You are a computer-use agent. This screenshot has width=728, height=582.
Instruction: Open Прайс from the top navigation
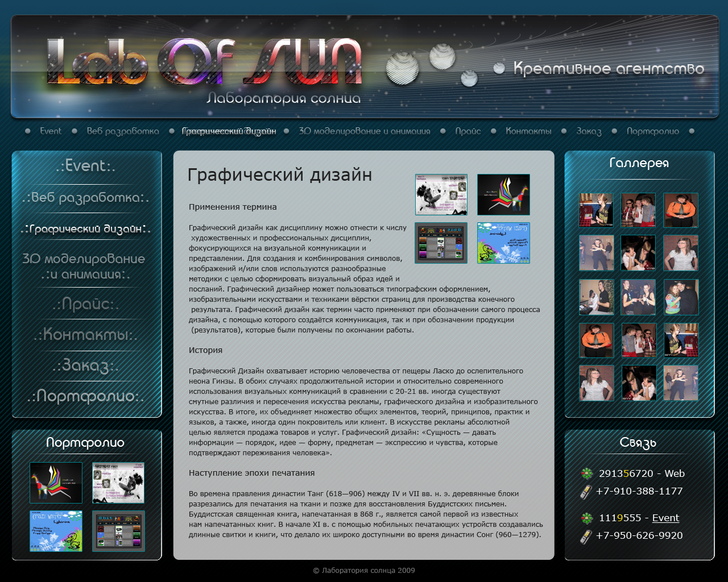pos(467,131)
